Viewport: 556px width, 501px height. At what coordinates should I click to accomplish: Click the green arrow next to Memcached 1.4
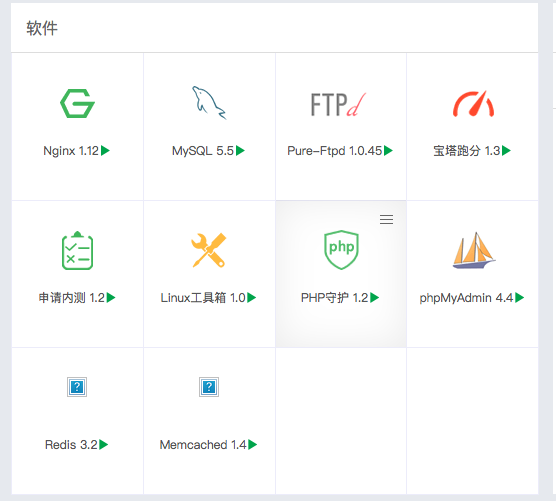click(x=252, y=444)
